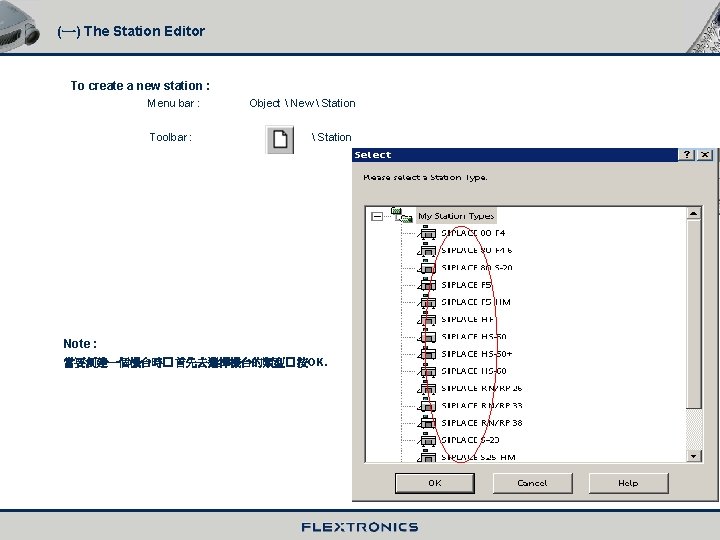Click the station icon beside SIPLACE RN/RP 38
The height and width of the screenshot is (540, 720).
tap(427, 423)
